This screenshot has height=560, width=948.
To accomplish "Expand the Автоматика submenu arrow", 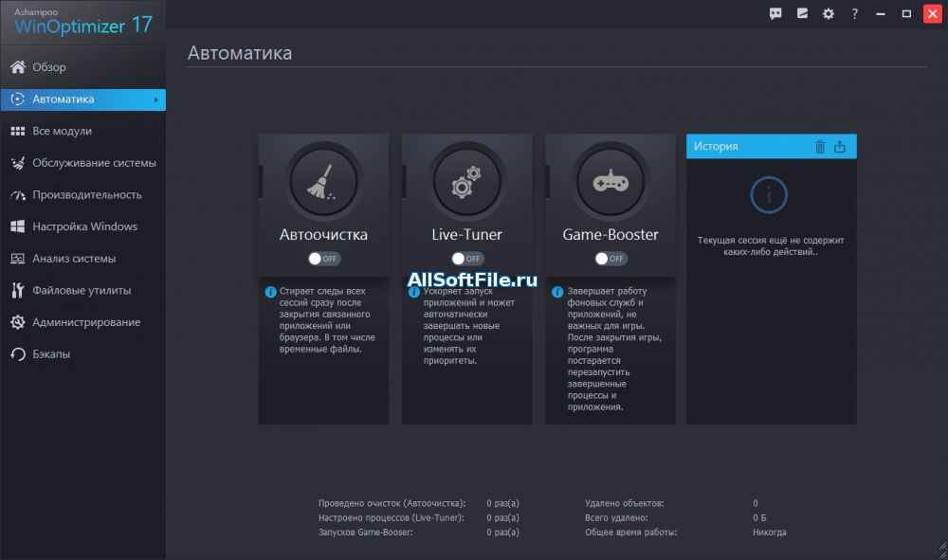I will pos(156,99).
